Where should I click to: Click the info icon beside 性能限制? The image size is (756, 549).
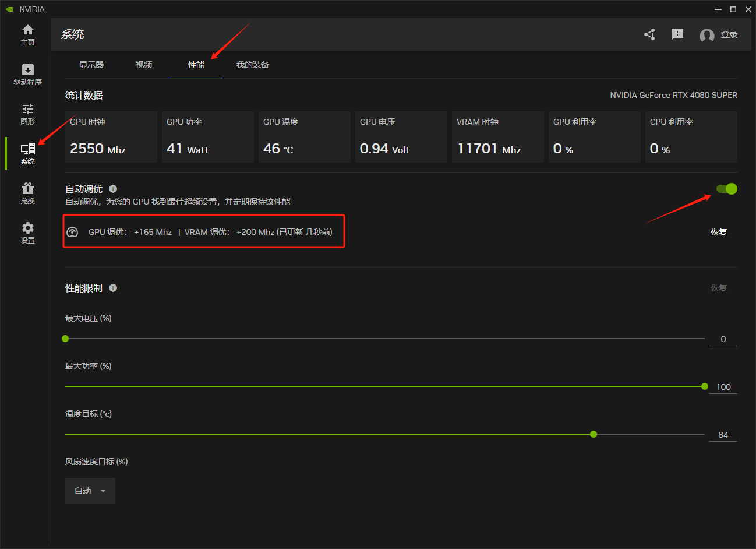pos(113,288)
